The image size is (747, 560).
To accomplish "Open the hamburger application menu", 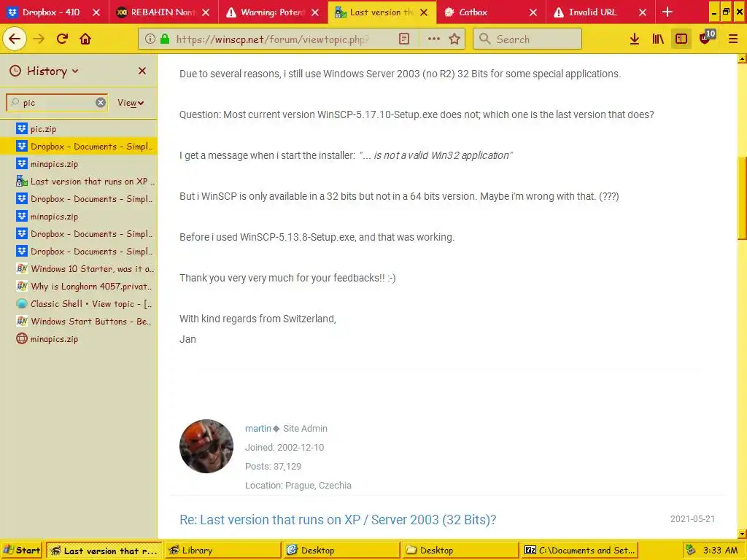I will point(732,39).
